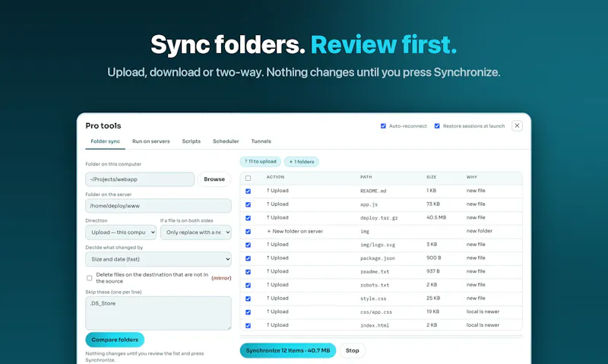Uncheck the style.css row checkbox
608x364 pixels.
click(249, 299)
